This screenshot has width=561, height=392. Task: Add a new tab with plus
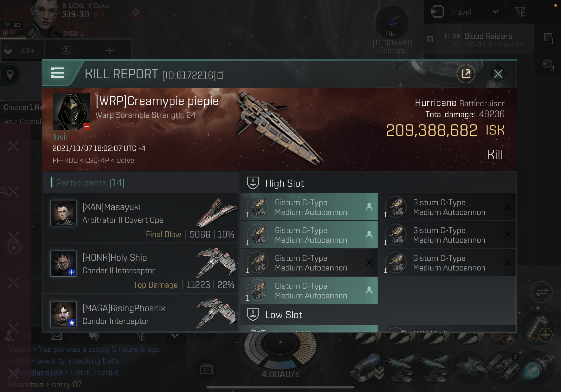pos(110,50)
